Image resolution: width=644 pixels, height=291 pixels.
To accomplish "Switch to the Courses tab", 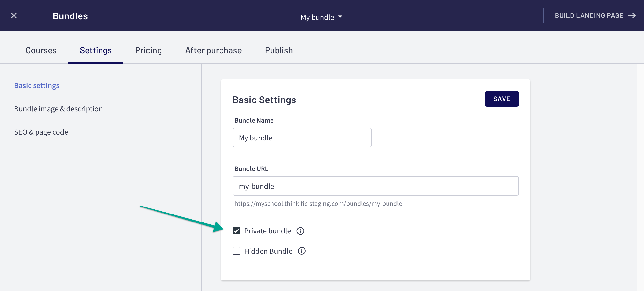I will pyautogui.click(x=41, y=50).
